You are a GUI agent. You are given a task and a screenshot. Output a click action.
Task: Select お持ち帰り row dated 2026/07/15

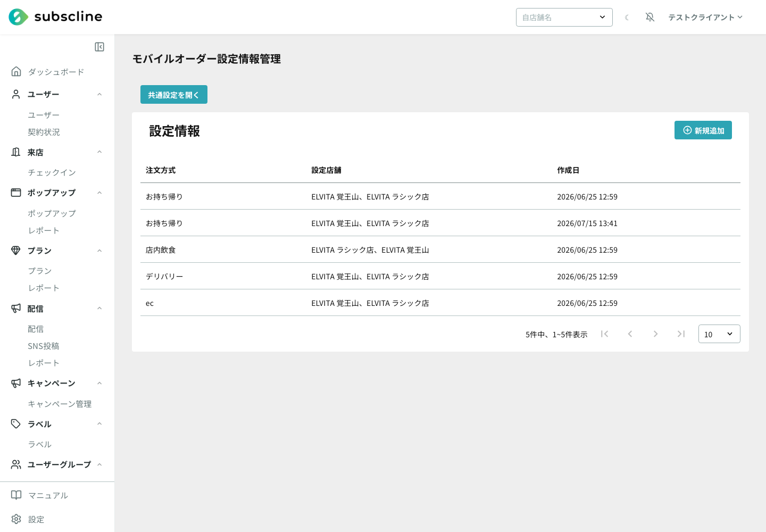(x=440, y=223)
